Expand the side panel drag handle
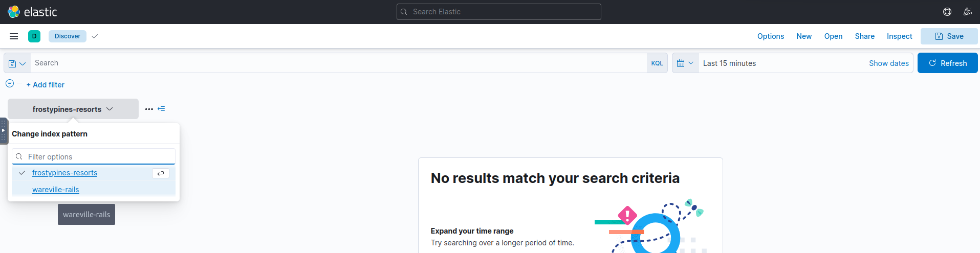The height and width of the screenshot is (253, 980). point(4,131)
